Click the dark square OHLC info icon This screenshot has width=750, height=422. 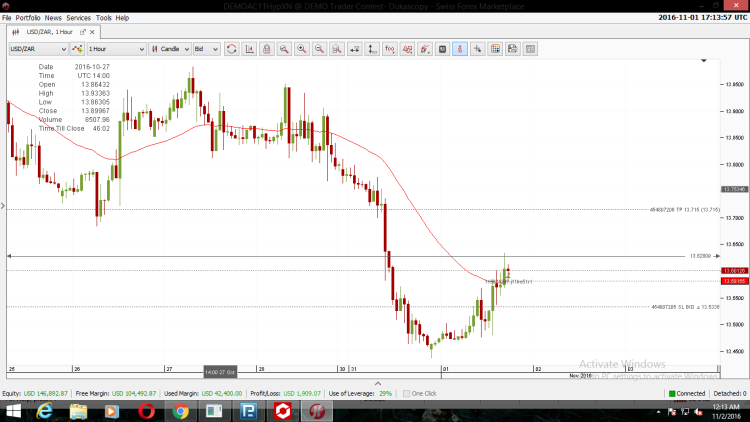442,49
